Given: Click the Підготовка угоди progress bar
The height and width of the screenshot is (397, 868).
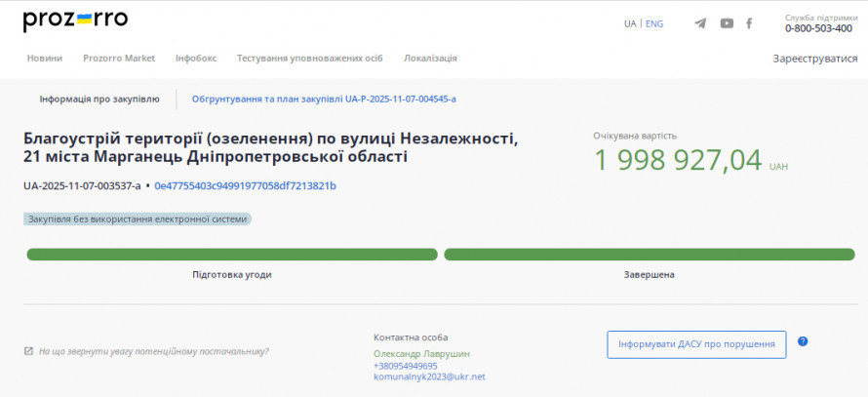Looking at the screenshot, I should click(232, 255).
